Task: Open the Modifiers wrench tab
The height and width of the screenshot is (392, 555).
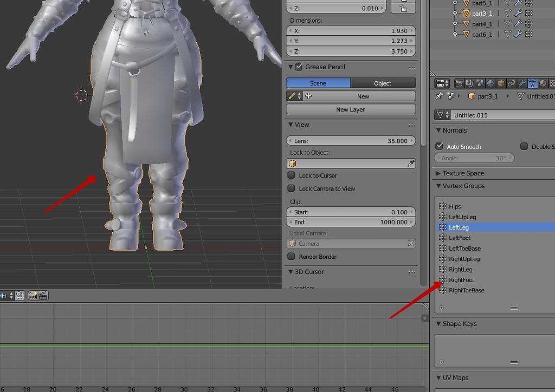Action: [x=522, y=83]
